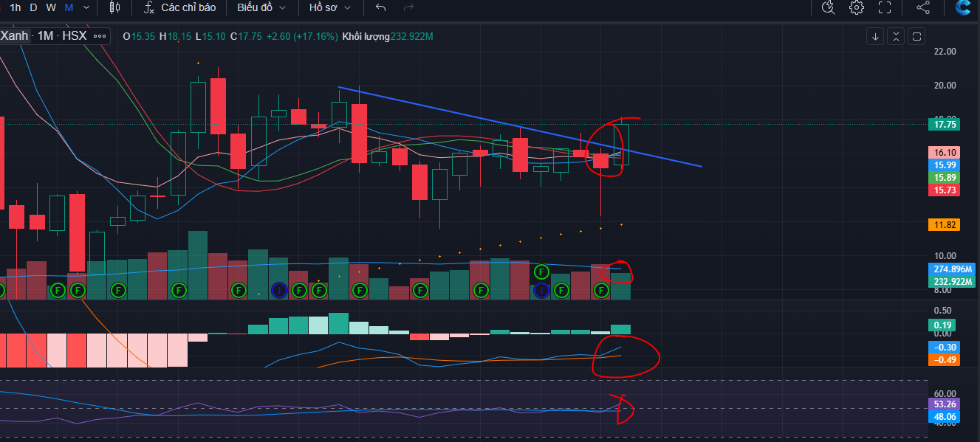Image resolution: width=980 pixels, height=442 pixels.
Task: Click the 1M interval in the legend
Action: pyautogui.click(x=46, y=36)
